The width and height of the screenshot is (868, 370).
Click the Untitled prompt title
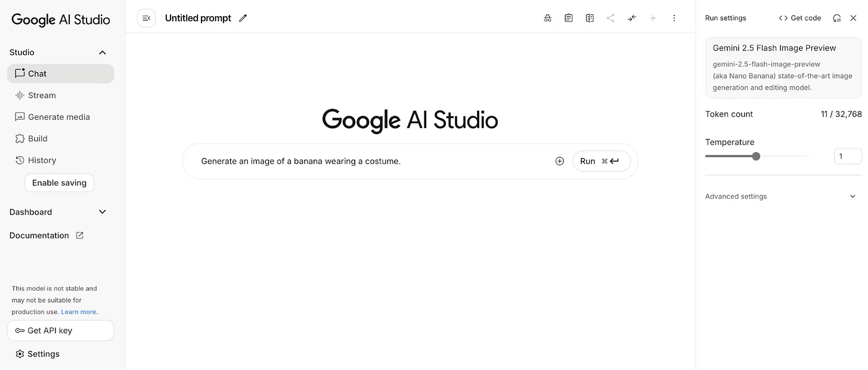coord(198,18)
